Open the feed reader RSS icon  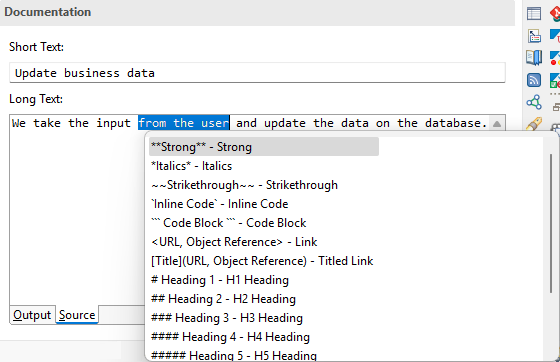tap(534, 80)
